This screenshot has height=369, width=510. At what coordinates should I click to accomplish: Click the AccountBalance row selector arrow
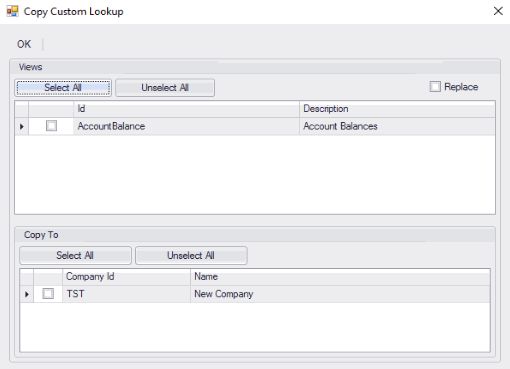click(22, 126)
